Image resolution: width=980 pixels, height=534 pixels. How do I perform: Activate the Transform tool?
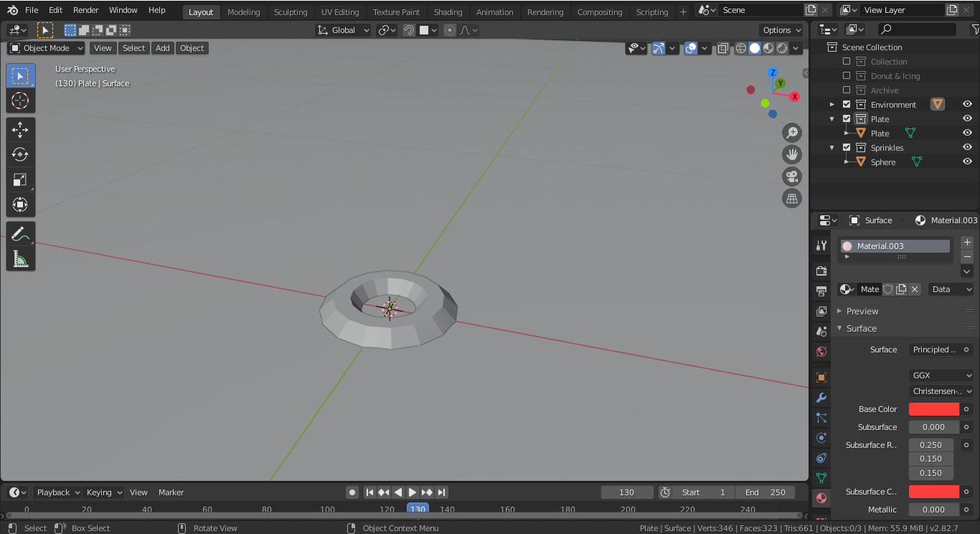(20, 205)
